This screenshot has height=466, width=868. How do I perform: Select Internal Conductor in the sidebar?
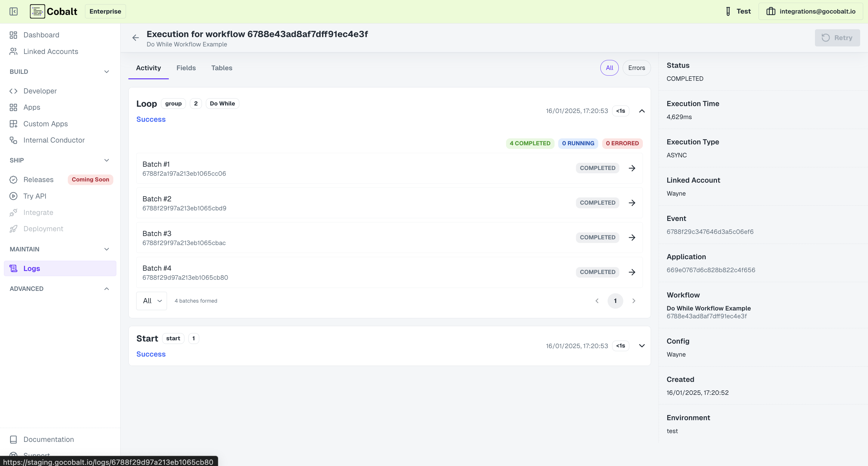54,140
